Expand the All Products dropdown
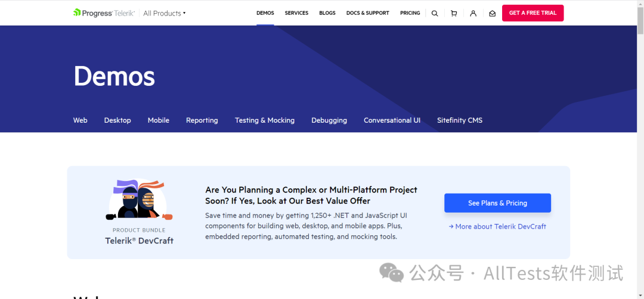Viewport: 644px width, 299px height. click(x=165, y=13)
